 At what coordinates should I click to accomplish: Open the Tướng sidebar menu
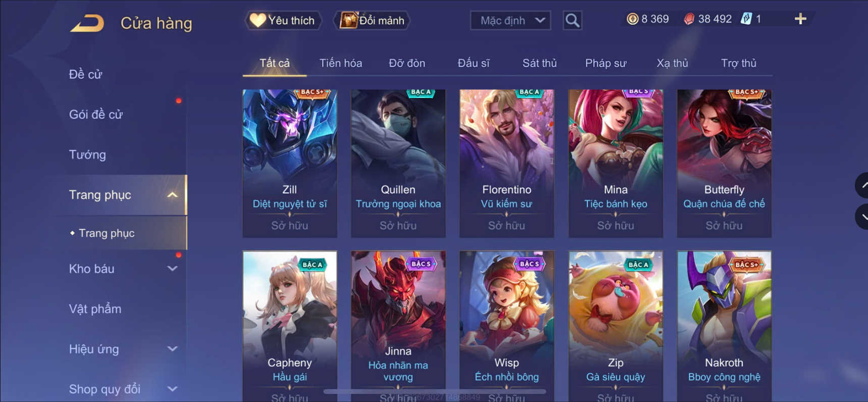point(87,155)
